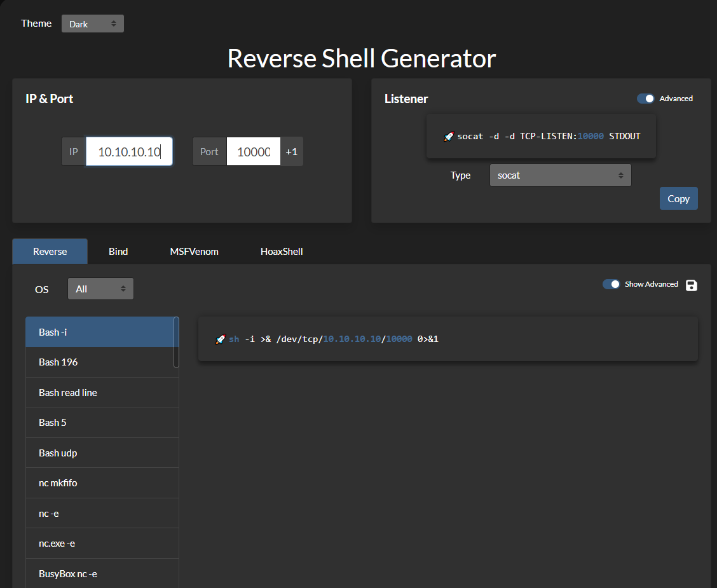Select the Bash udp payload

coord(102,453)
